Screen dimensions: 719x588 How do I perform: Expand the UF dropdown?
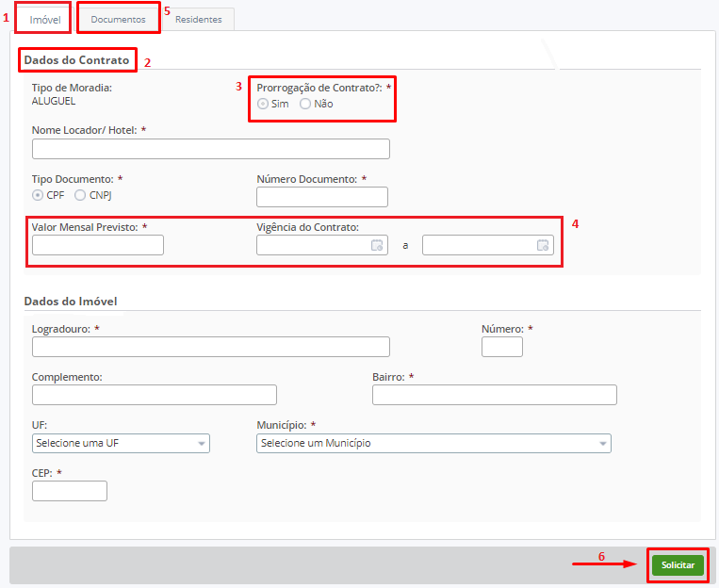point(121,443)
